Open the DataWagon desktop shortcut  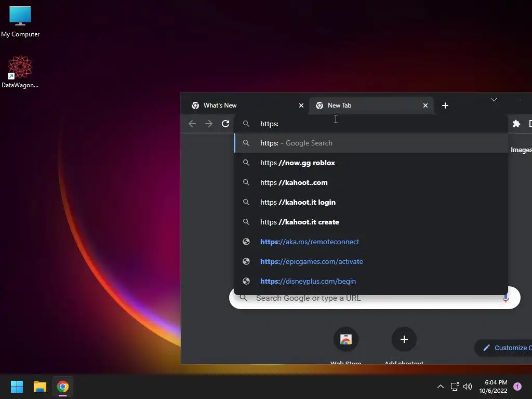[20, 72]
